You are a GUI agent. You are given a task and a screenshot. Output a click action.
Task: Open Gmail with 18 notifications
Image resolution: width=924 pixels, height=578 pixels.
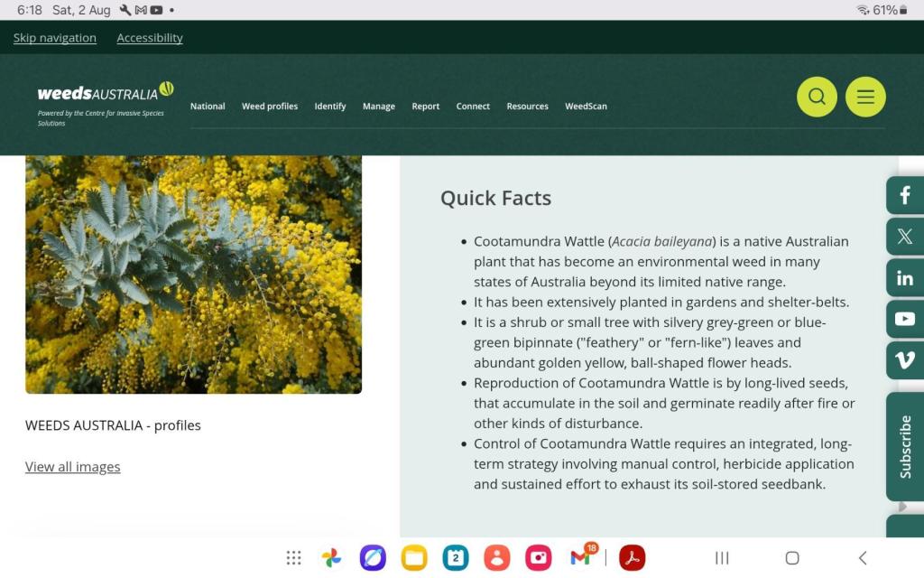point(580,556)
